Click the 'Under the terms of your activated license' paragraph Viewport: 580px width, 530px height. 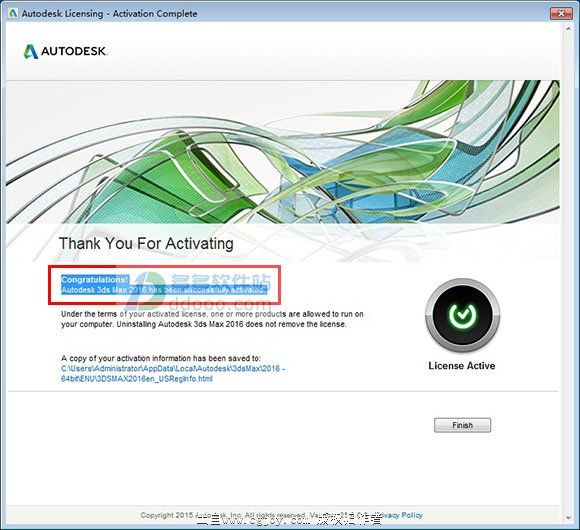pyautogui.click(x=212, y=319)
